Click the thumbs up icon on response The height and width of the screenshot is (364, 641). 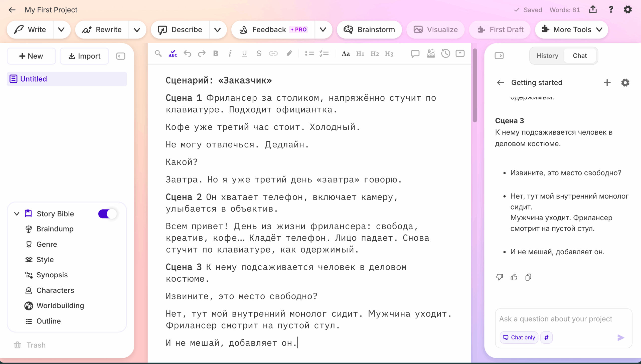514,277
